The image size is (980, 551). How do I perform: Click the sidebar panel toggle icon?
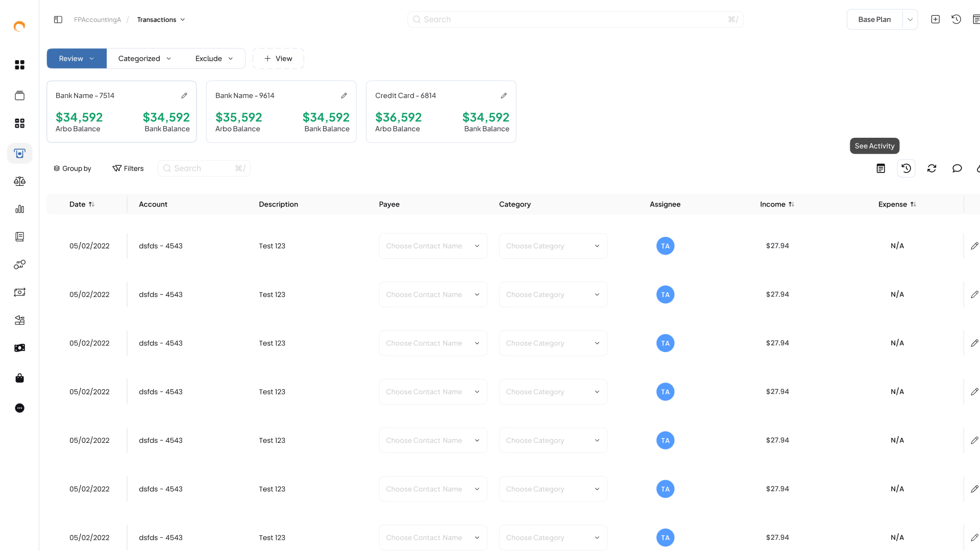(x=58, y=19)
